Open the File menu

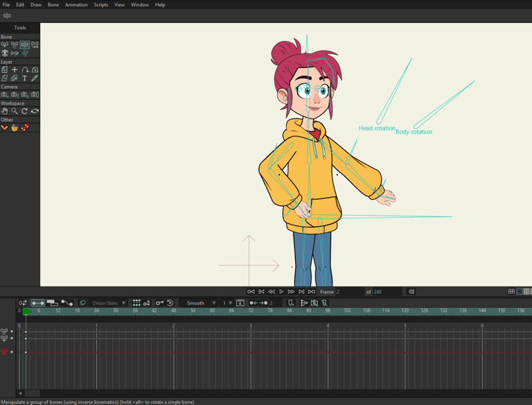6,5
